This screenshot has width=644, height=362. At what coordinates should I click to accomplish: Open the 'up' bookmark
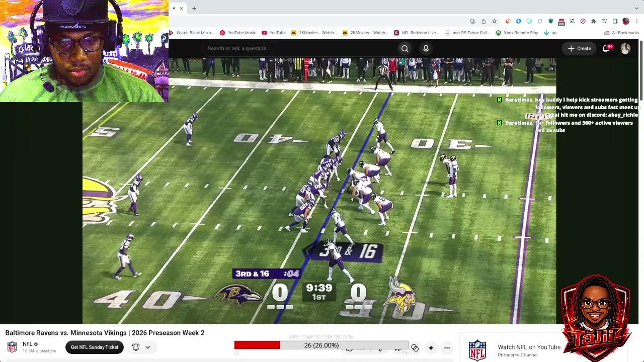coord(550,33)
